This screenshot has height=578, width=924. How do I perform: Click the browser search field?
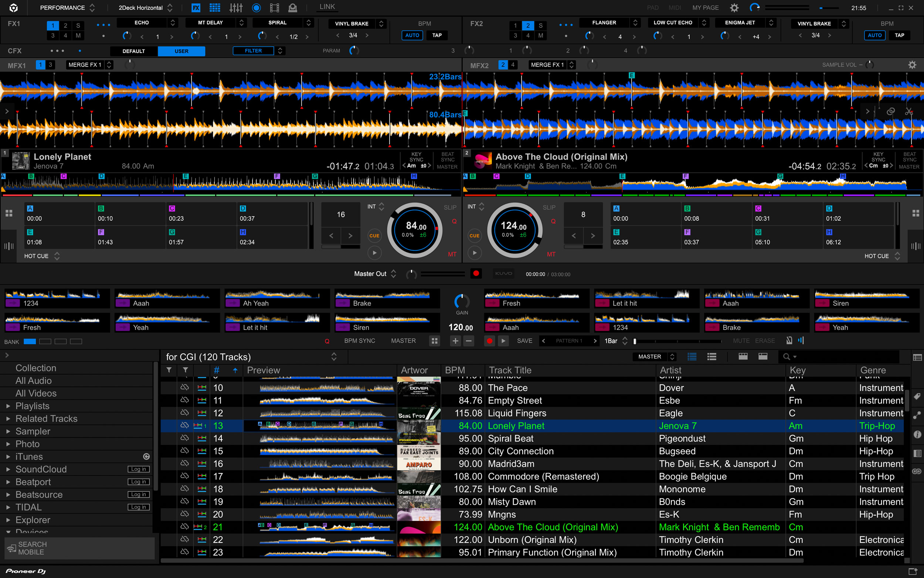[x=838, y=356]
